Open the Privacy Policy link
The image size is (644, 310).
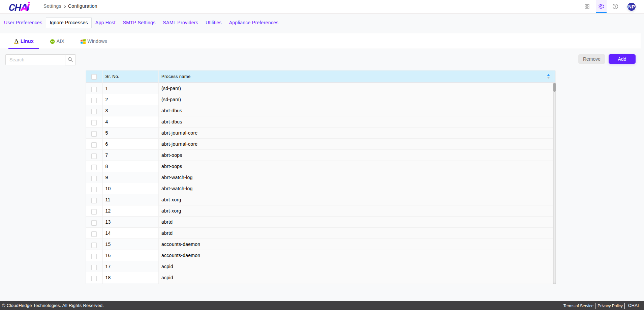[x=610, y=306]
